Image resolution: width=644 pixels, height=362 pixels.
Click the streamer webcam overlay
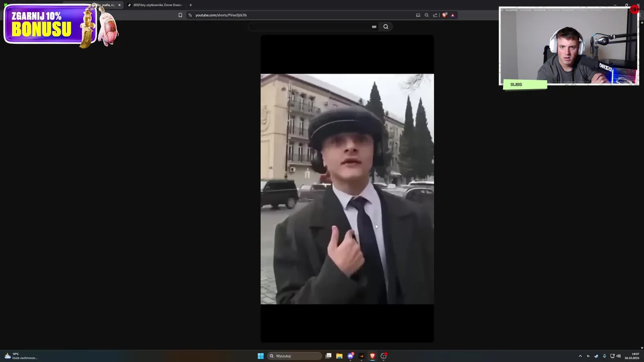569,46
